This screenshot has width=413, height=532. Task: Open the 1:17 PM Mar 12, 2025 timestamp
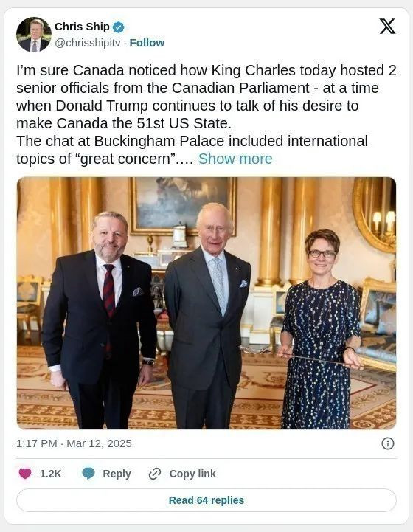(74, 443)
